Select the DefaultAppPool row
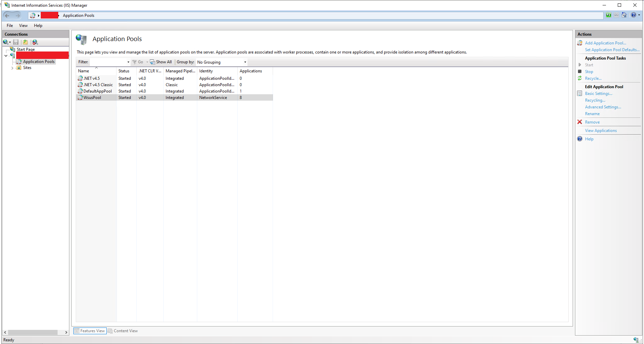Image resolution: width=644 pixels, height=344 pixels. [x=174, y=91]
